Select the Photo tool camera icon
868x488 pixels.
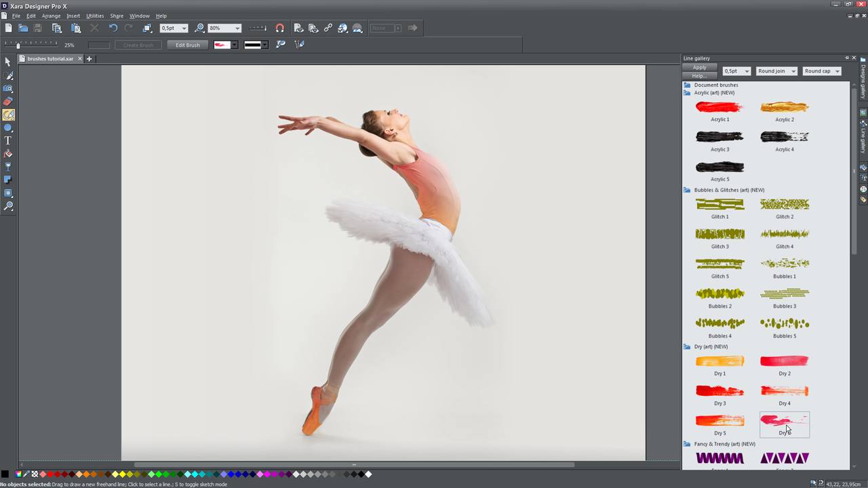(x=8, y=88)
